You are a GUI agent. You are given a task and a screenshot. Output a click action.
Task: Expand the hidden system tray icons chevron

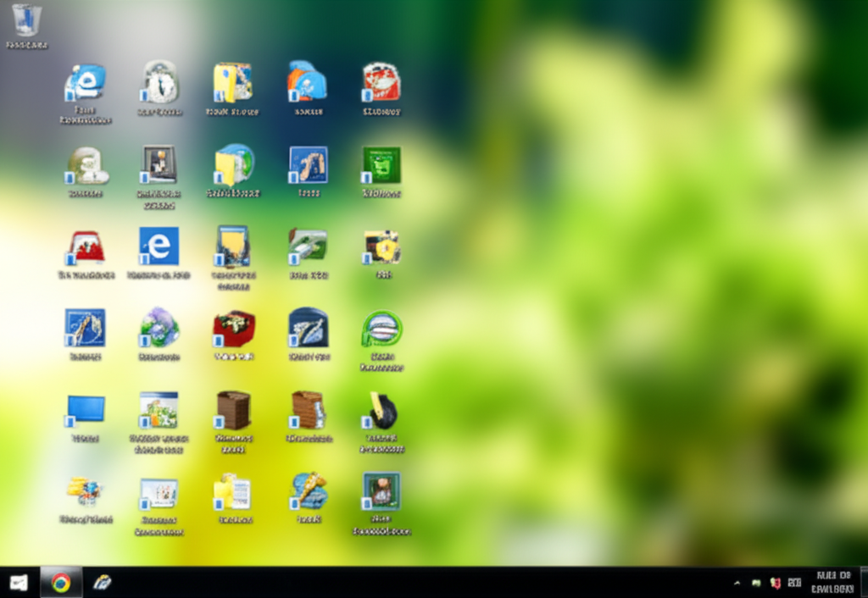(736, 583)
